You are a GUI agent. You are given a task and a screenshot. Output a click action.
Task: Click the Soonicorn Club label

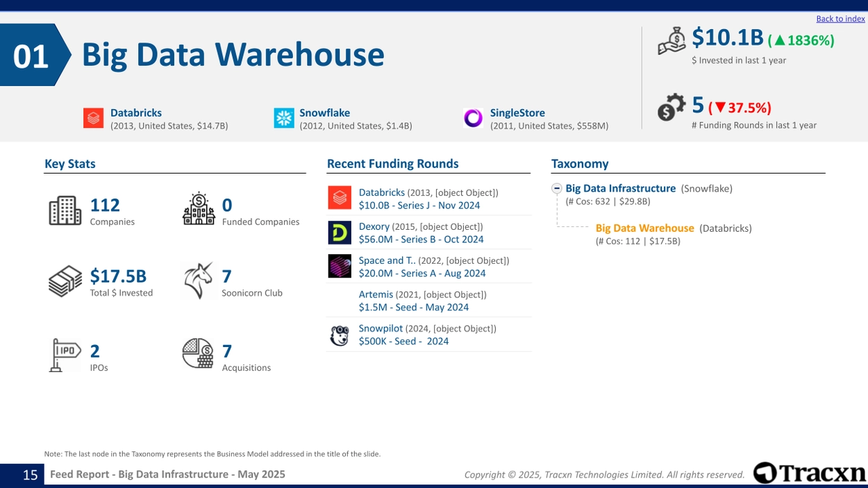[x=252, y=293]
